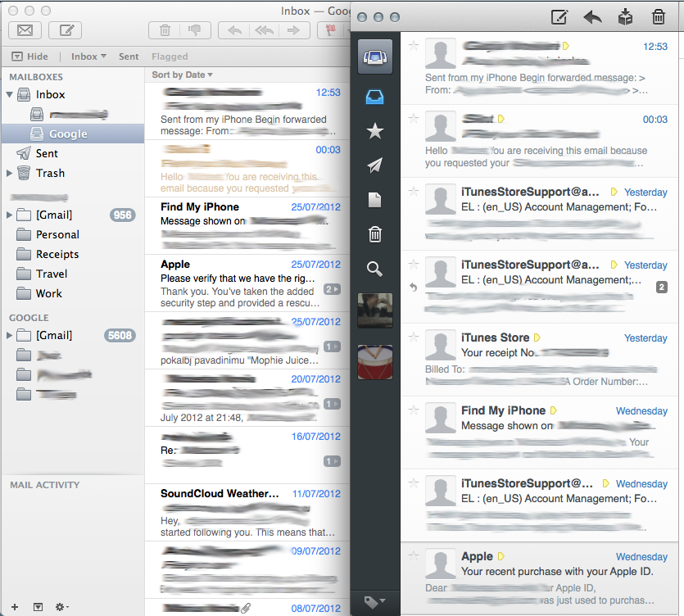Open the Personal folder
Screen dimensions: 684x616
tap(73, 234)
